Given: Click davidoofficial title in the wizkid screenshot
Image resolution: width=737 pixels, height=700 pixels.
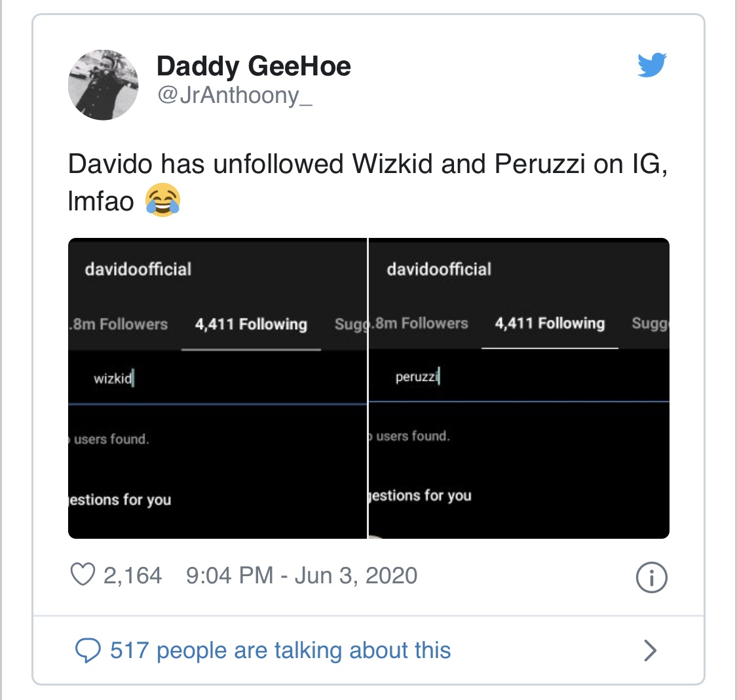Looking at the screenshot, I should [138, 269].
